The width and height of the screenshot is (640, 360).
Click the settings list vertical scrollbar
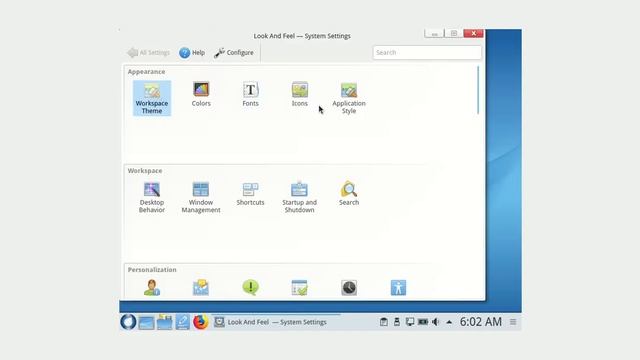point(478,90)
